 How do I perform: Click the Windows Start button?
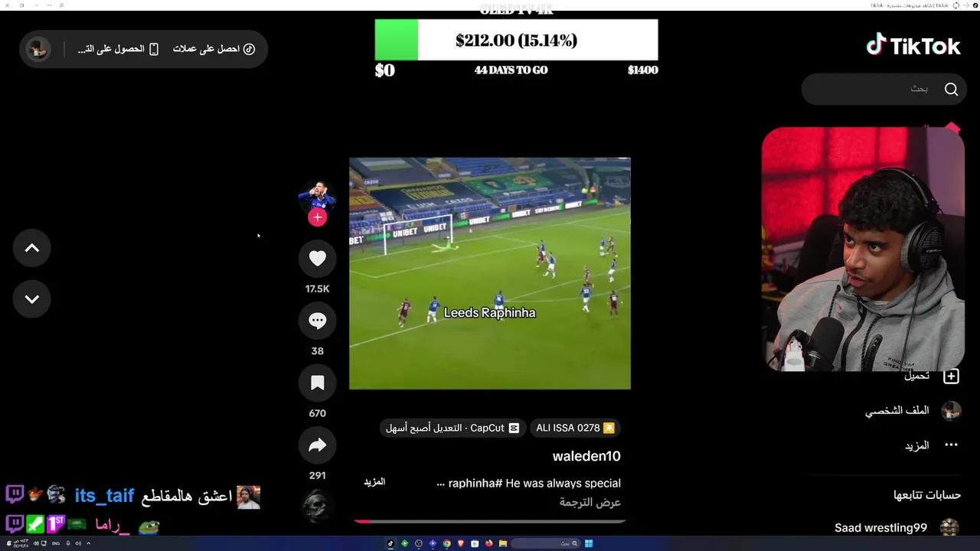tap(589, 543)
